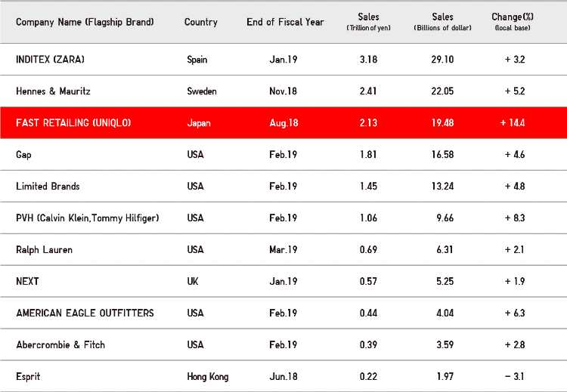Click the 29.10 dollar sales value
The width and height of the screenshot is (567, 392).
coord(442,59)
